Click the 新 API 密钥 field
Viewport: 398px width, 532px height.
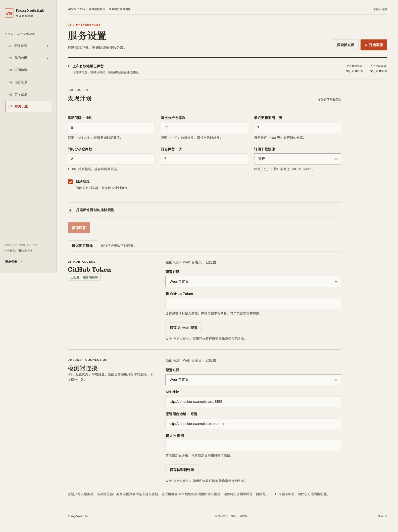point(253,446)
